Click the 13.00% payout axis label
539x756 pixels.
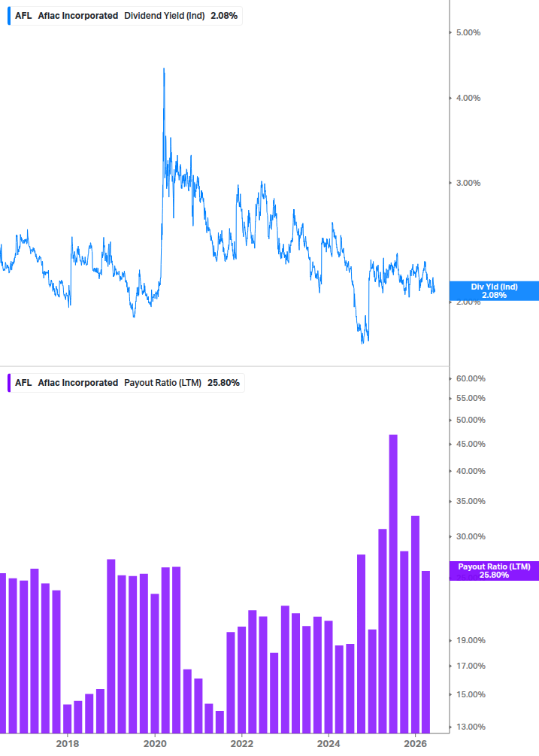click(471, 727)
